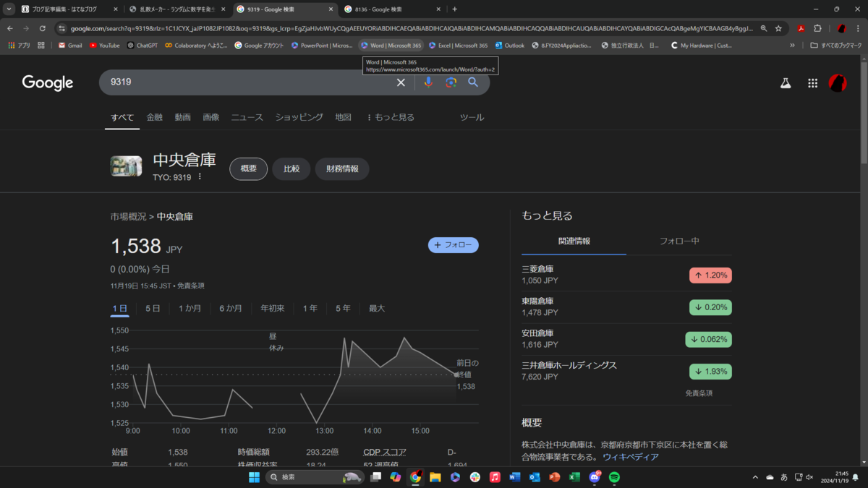Select the ショッピング search tab
Screen dimensions: 868x488
click(299, 117)
